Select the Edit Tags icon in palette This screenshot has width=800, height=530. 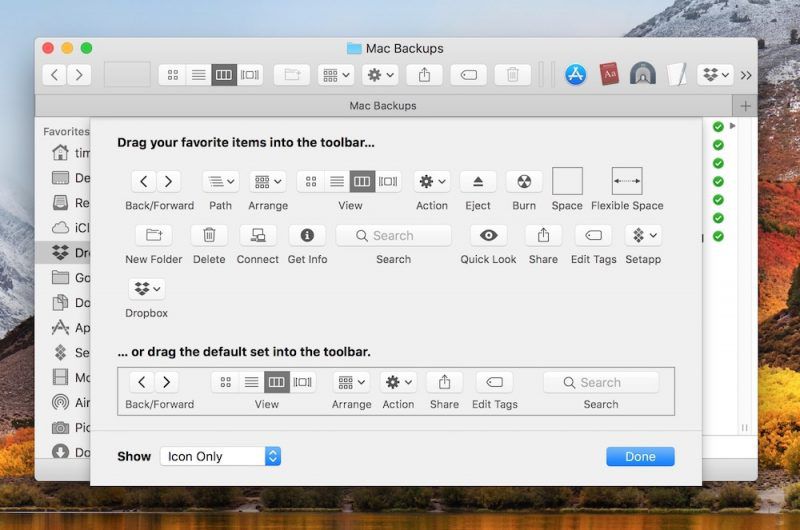[593, 235]
